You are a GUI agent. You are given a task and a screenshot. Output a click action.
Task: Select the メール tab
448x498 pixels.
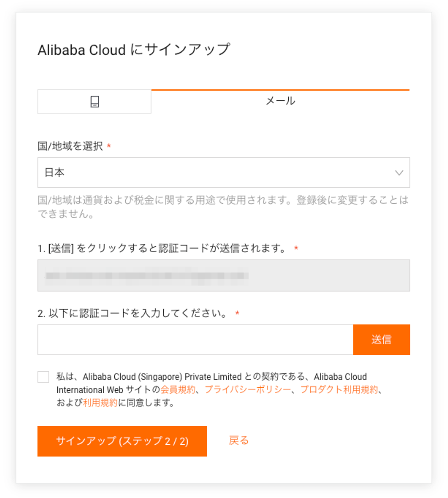point(280,101)
